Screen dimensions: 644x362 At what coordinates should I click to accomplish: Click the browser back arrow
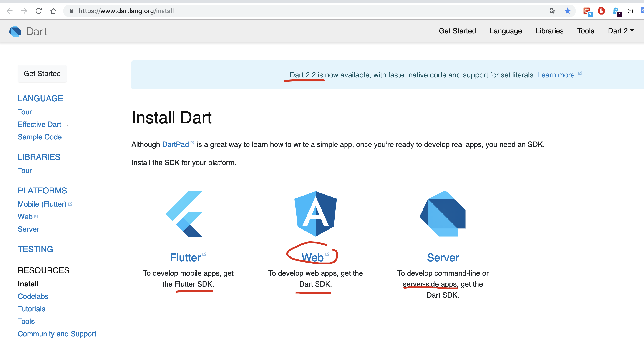coord(10,11)
